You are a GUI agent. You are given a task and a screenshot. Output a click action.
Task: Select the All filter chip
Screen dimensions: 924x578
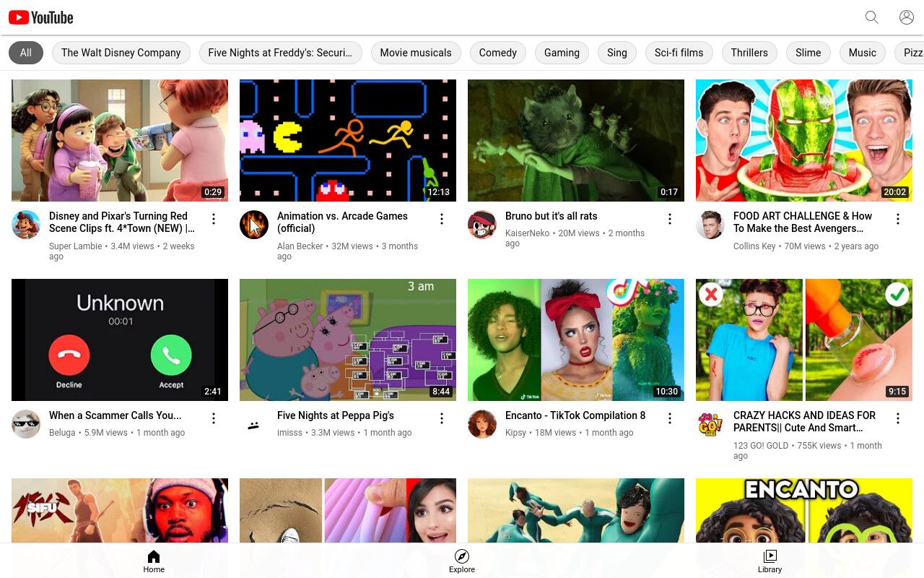coord(26,53)
